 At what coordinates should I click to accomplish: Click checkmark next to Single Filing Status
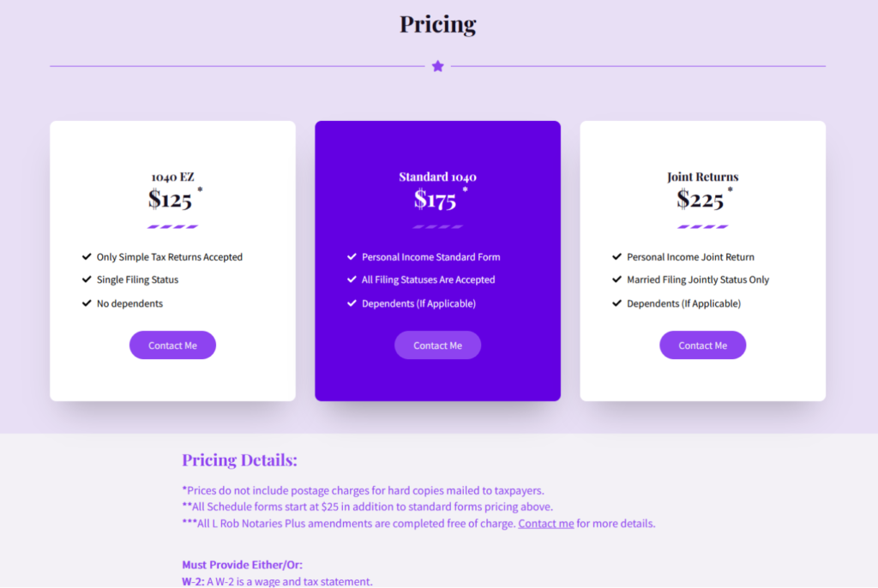(x=87, y=279)
